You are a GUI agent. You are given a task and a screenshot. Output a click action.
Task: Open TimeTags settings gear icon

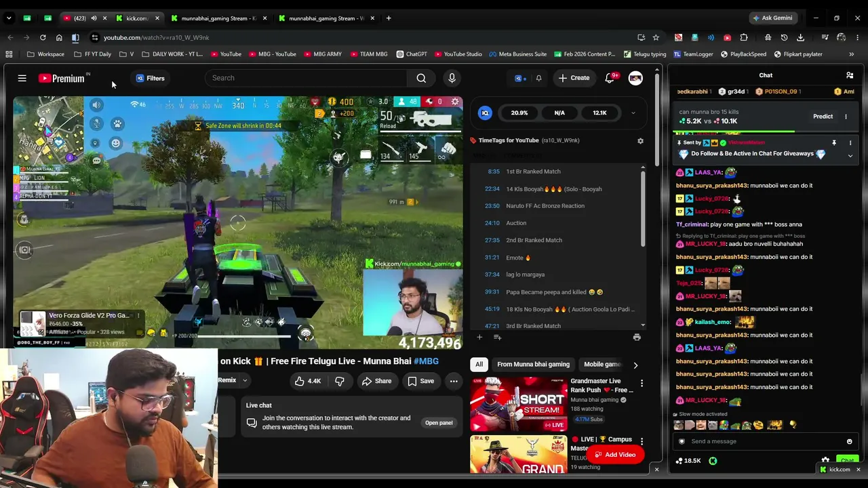point(640,141)
